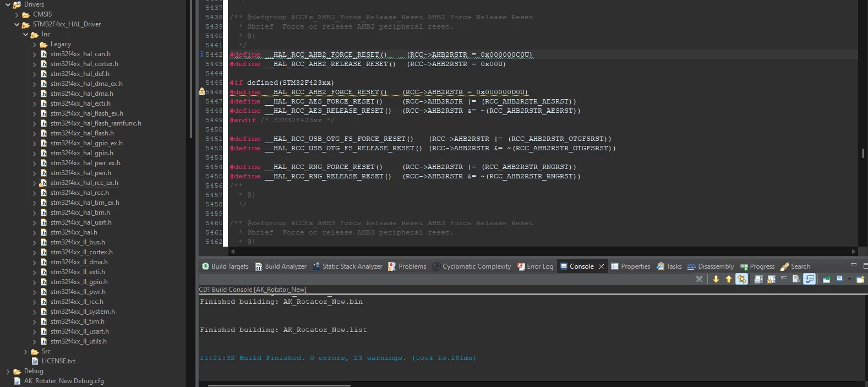Image resolution: width=868 pixels, height=387 pixels.
Task: Clear the console with the page-X icon
Action: pos(796,279)
